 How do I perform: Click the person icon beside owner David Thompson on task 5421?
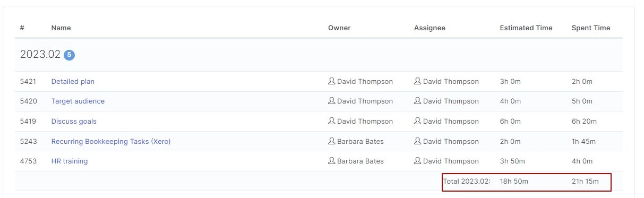(x=332, y=81)
